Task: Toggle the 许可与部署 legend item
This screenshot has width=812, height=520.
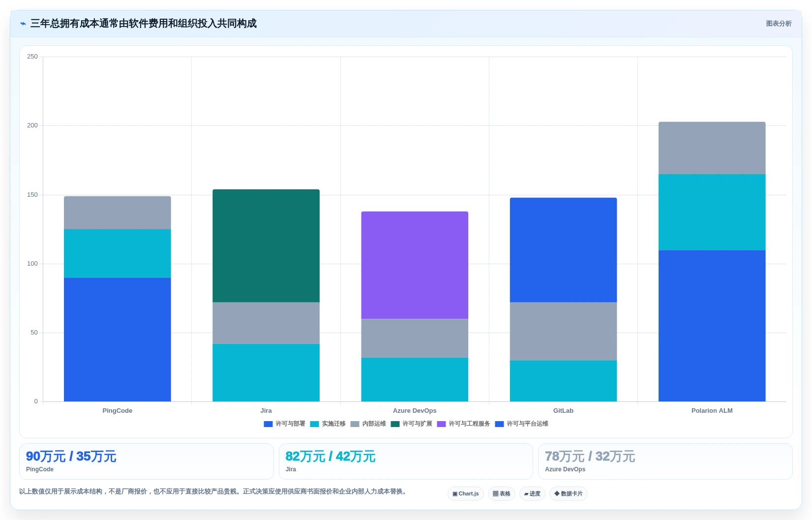Action: [284, 424]
